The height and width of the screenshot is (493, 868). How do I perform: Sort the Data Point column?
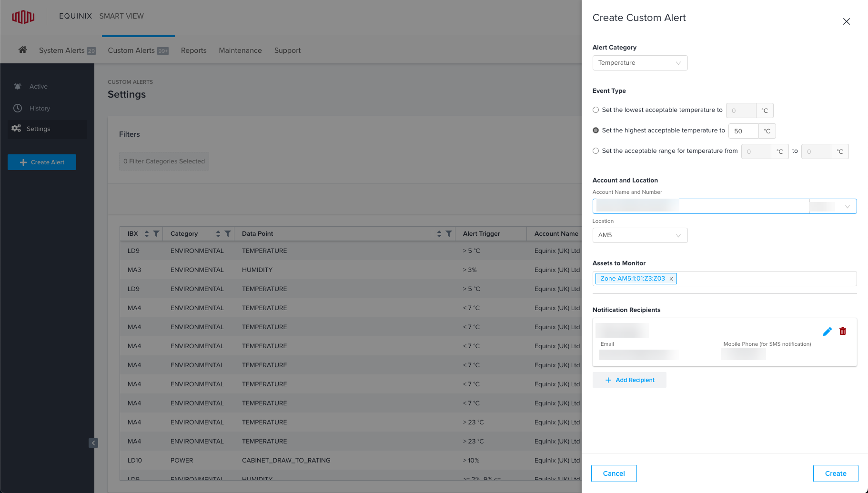point(439,234)
